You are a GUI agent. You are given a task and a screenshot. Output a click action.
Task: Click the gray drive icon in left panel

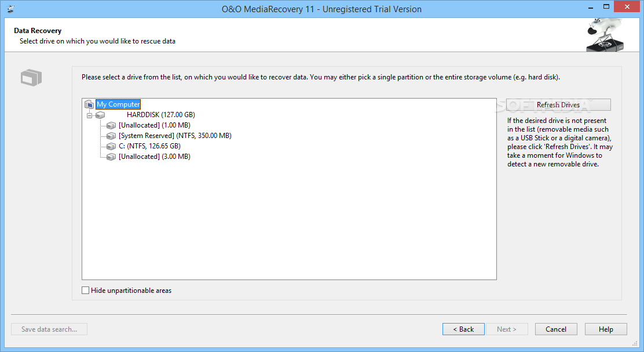[x=31, y=77]
